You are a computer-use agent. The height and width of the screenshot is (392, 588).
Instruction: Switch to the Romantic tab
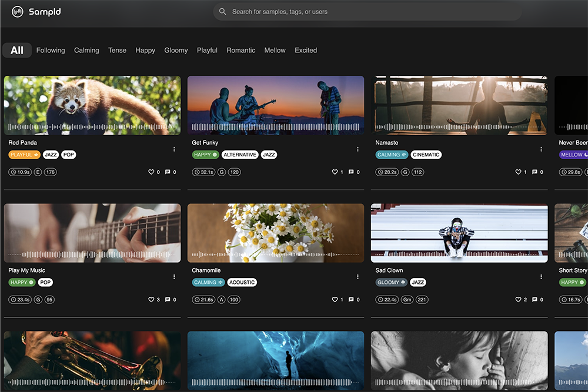point(240,50)
